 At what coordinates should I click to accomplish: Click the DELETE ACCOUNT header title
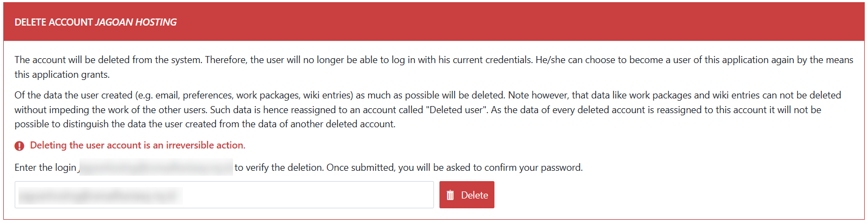tap(53, 22)
